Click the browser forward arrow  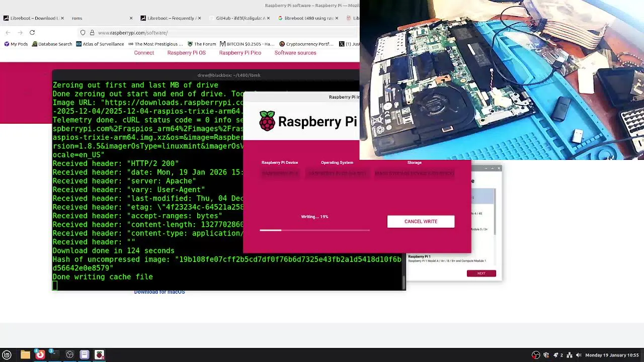pyautogui.click(x=20, y=33)
